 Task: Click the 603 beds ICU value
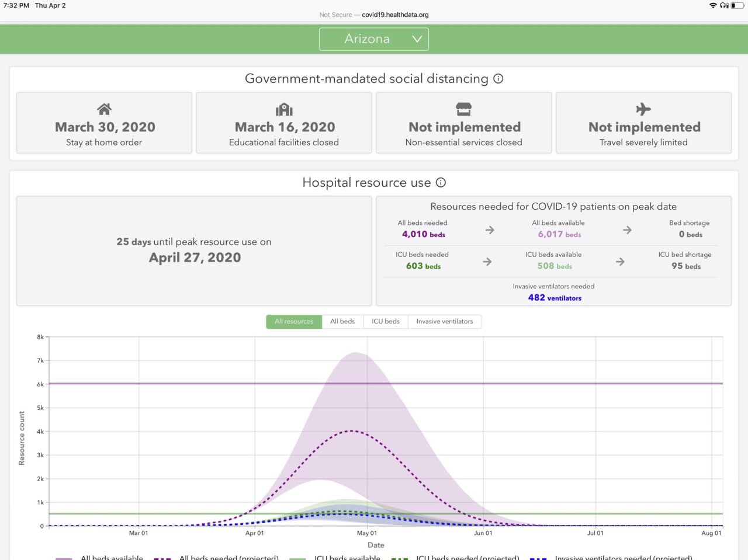point(424,266)
